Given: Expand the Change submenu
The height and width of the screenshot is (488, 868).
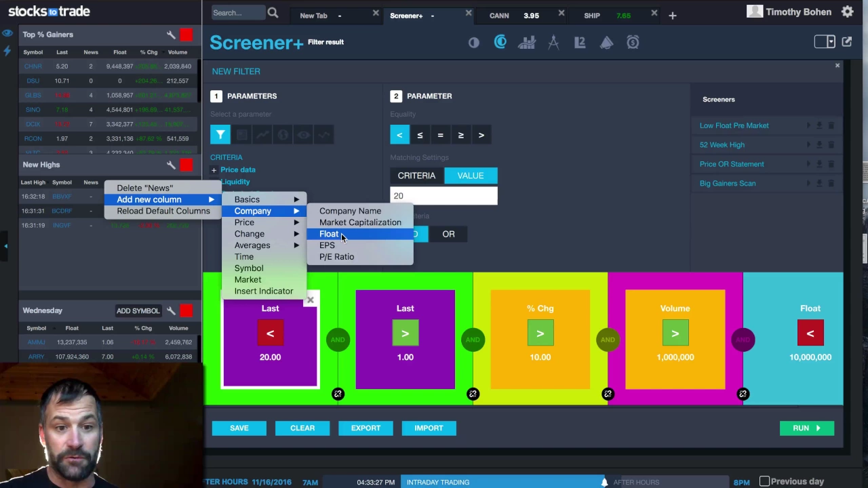Looking at the screenshot, I should (265, 234).
